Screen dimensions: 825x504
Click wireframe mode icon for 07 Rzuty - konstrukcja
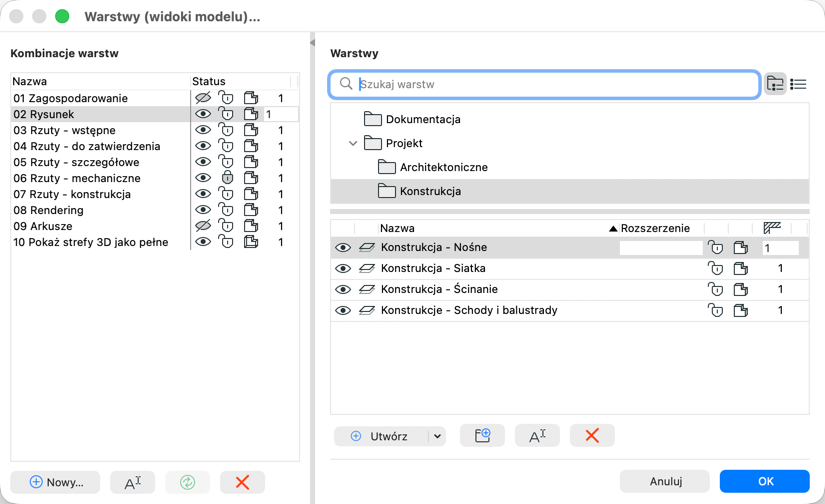coord(251,194)
